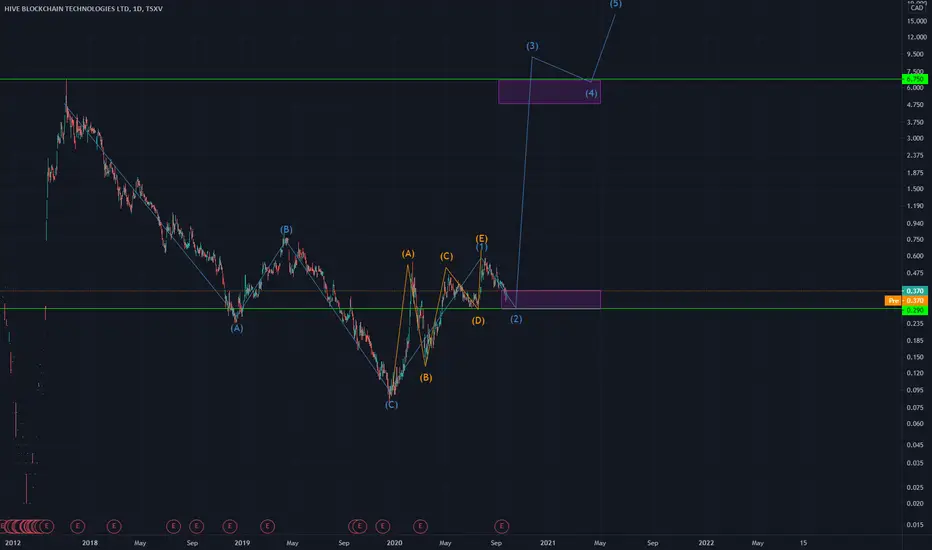Click the Sep label right before 2022

pyautogui.click(x=652, y=543)
